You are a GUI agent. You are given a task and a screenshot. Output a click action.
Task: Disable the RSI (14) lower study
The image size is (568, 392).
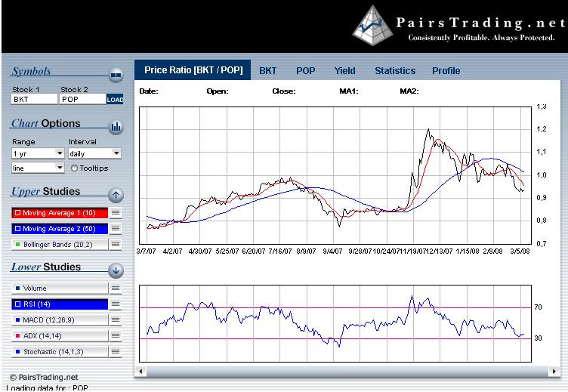[x=60, y=304]
